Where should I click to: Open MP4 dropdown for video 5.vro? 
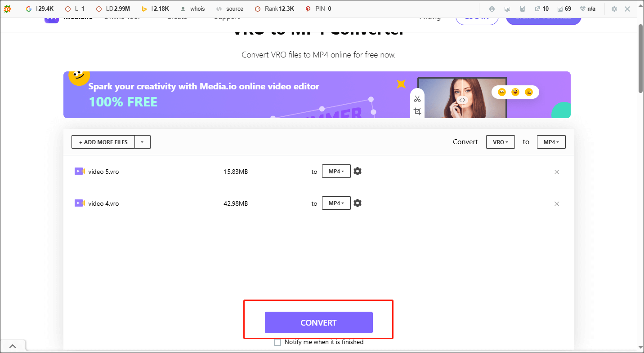click(x=336, y=171)
